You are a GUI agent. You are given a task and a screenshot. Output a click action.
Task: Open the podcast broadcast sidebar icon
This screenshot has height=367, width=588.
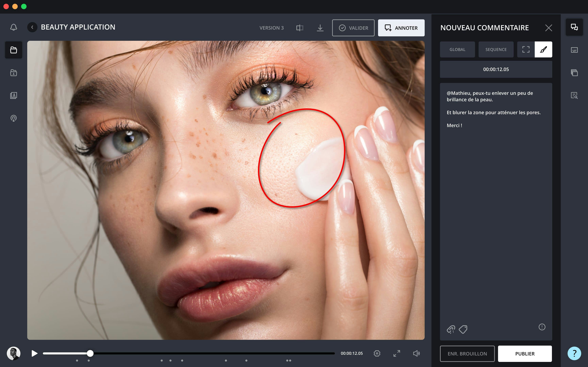(14, 118)
